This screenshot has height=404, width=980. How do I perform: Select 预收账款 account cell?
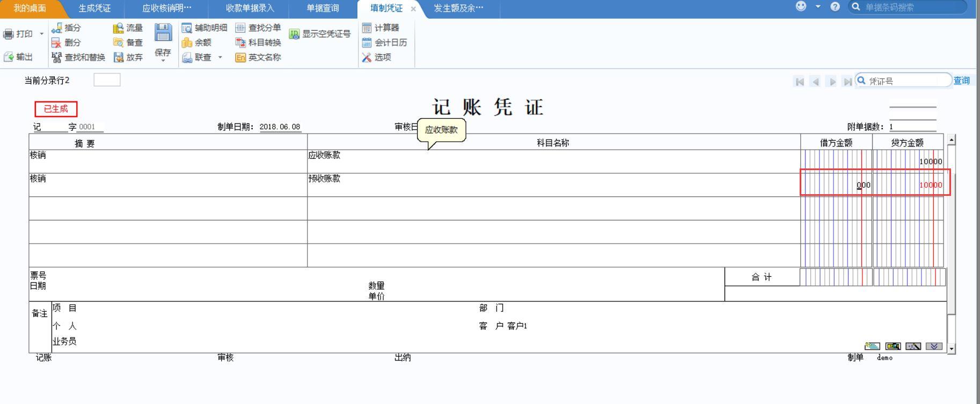tap(554, 185)
